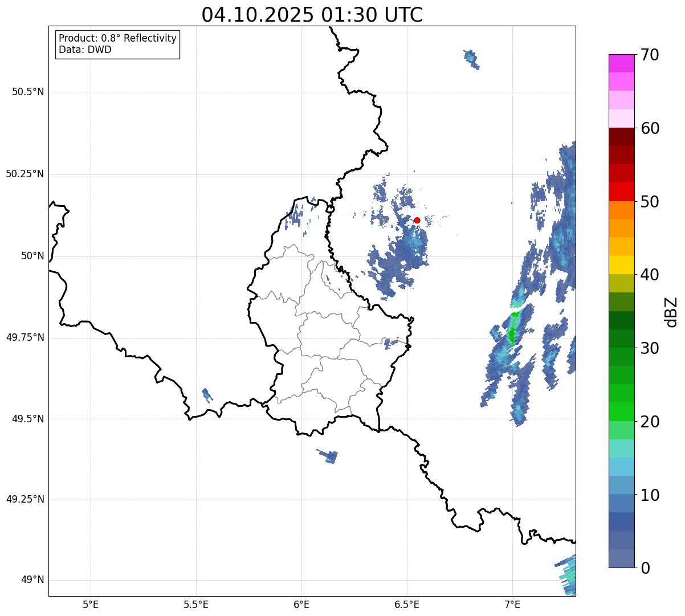Click the 50.5°N latitude label
Image resolution: width=685 pixels, height=616 pixels.
click(28, 92)
